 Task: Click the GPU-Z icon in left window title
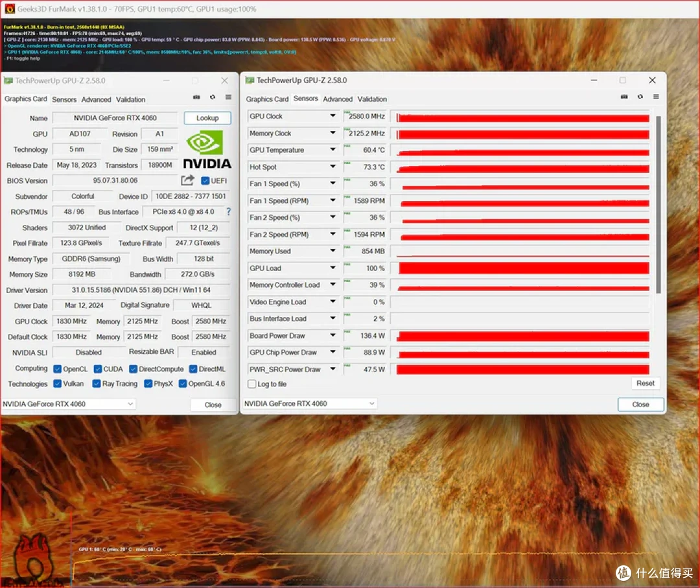pos(8,81)
